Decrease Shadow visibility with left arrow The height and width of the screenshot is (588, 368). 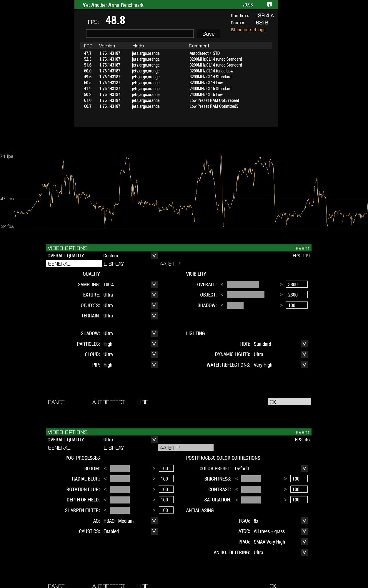(x=222, y=305)
